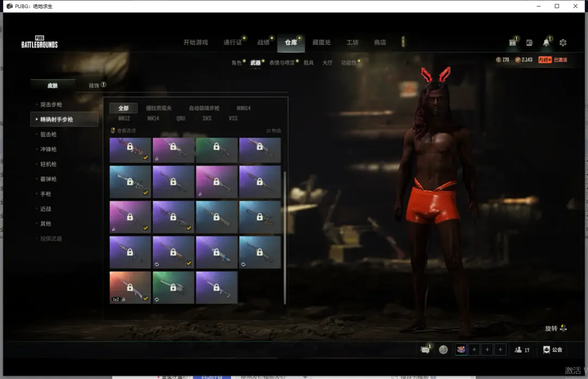Select 狙击枪 sniper rifle category
588x379 pixels.
[48, 134]
